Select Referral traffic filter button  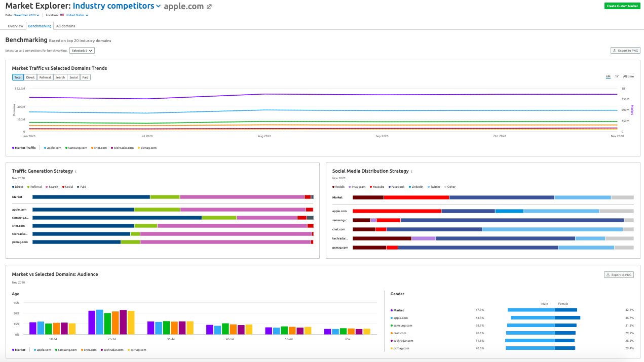(x=45, y=77)
